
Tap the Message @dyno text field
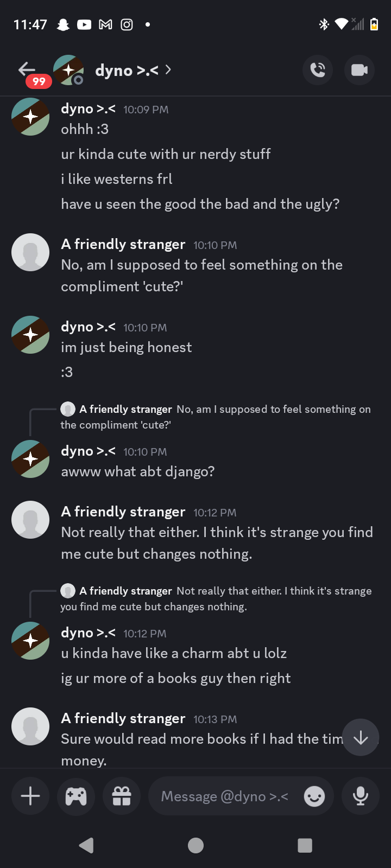(x=224, y=796)
